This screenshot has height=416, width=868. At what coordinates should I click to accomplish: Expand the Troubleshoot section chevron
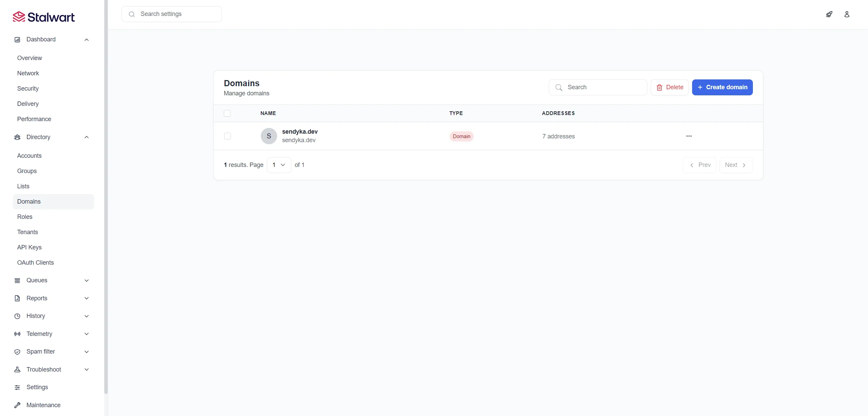tap(87, 370)
